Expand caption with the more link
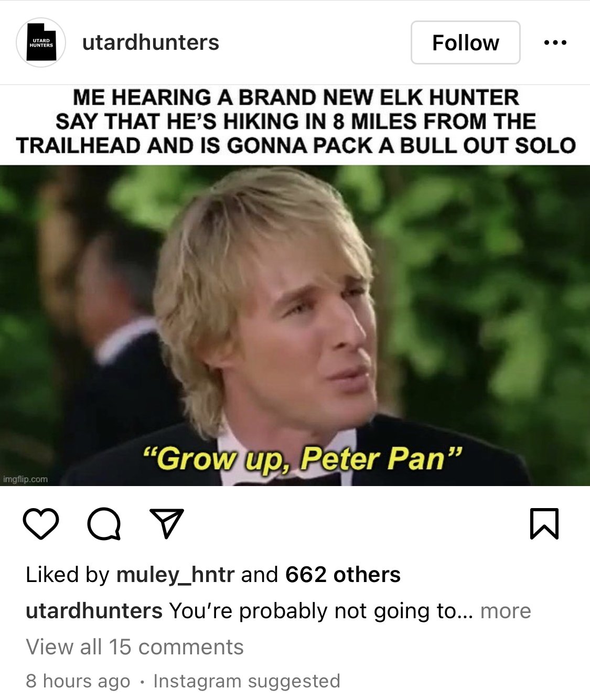The height and width of the screenshot is (700, 590). (x=506, y=611)
